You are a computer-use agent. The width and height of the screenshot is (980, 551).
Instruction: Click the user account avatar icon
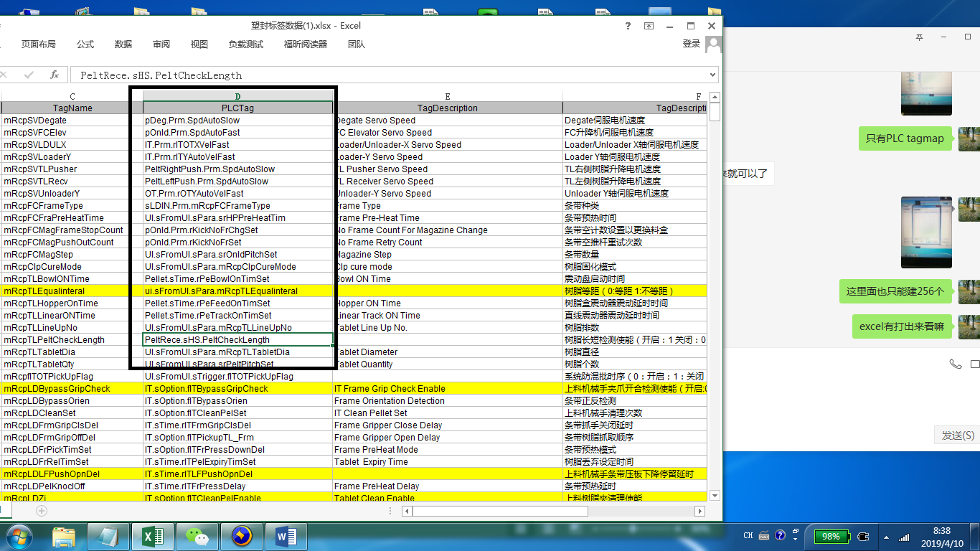pos(713,44)
